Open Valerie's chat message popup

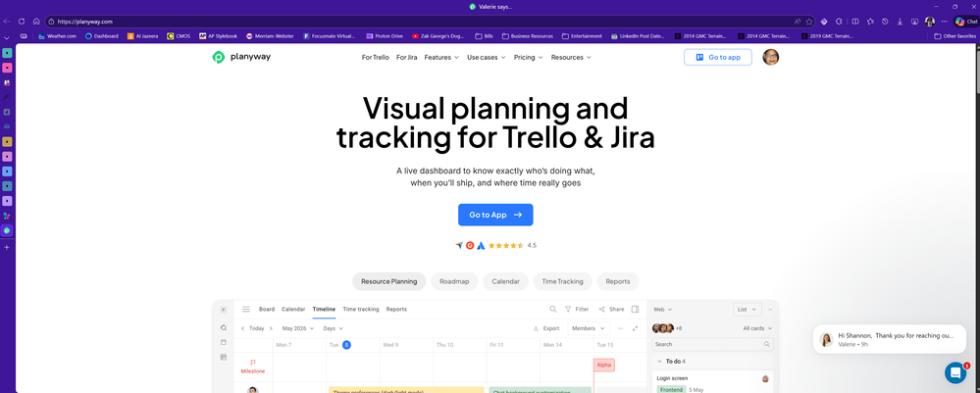tap(888, 339)
